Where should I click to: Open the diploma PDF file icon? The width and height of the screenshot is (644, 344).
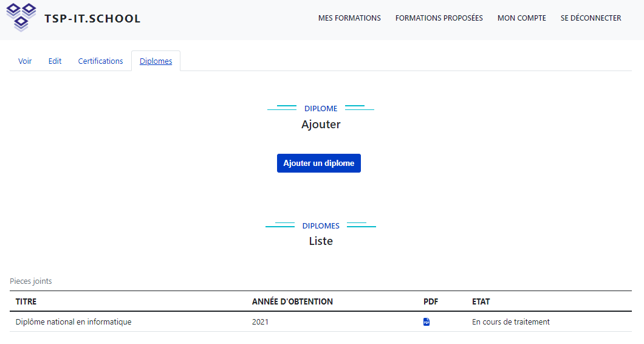tap(426, 322)
